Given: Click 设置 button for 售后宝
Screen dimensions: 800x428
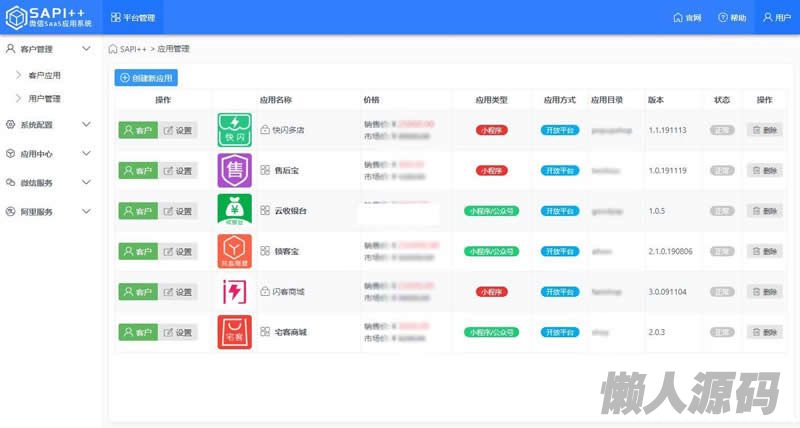Looking at the screenshot, I should tap(178, 171).
